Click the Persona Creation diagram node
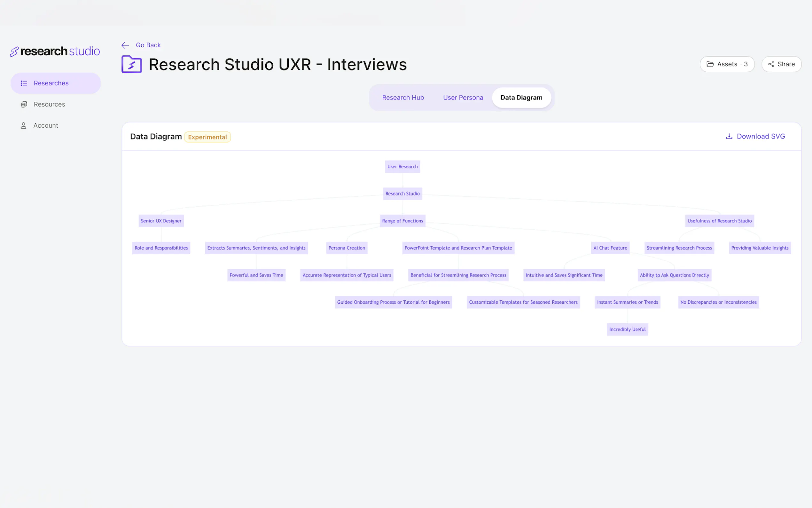This screenshot has width=812, height=508. tap(347, 248)
